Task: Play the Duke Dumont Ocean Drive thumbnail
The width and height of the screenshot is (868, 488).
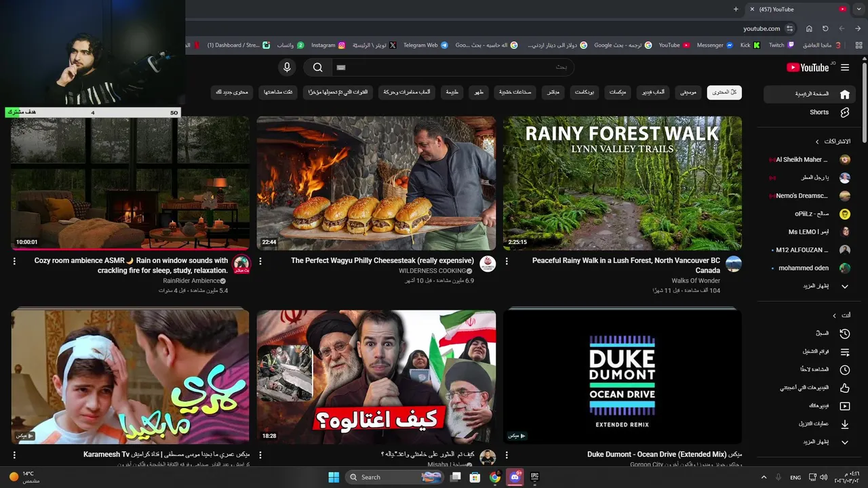Action: tap(623, 377)
